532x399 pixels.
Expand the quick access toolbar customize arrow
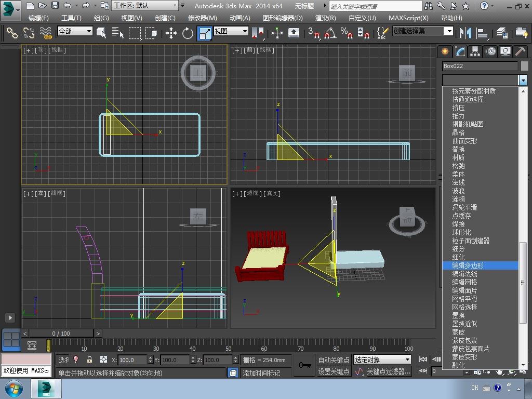[x=183, y=5]
